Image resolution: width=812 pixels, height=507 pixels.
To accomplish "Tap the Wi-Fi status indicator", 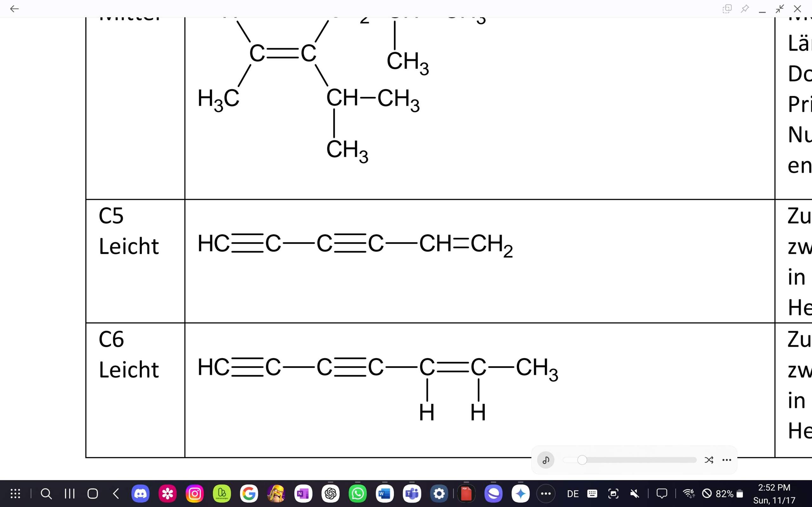I will [x=689, y=493].
